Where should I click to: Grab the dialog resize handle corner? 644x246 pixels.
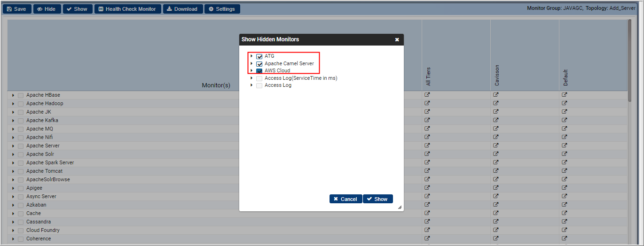(400, 207)
